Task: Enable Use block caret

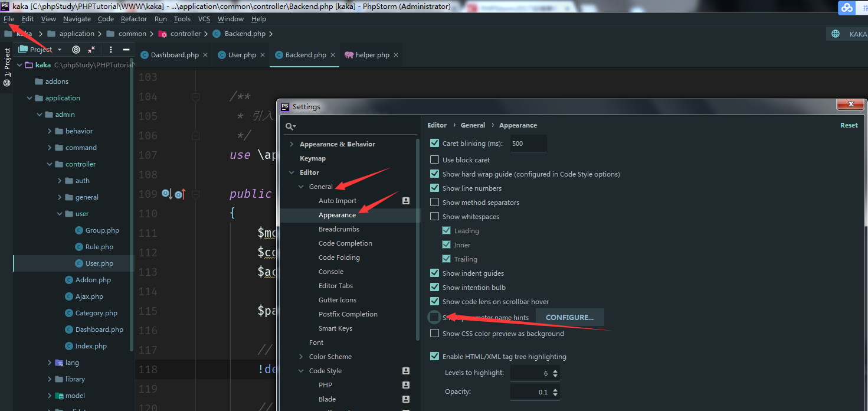Action: coord(435,159)
